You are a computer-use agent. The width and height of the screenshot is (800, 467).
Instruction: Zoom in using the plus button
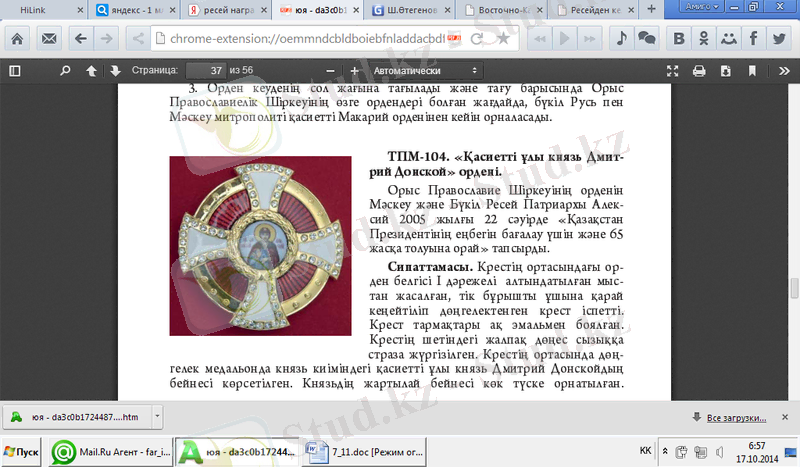[355, 72]
